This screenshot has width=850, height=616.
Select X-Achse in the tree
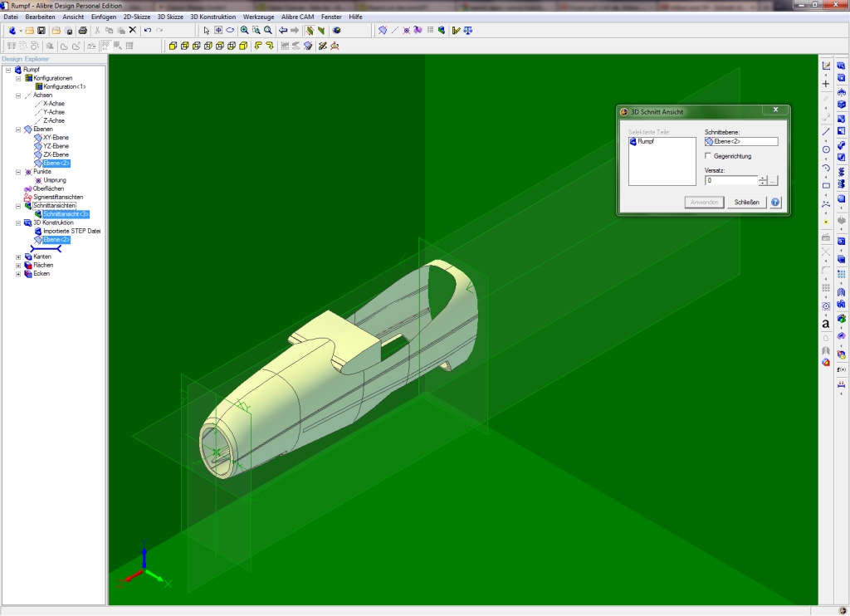tap(54, 104)
